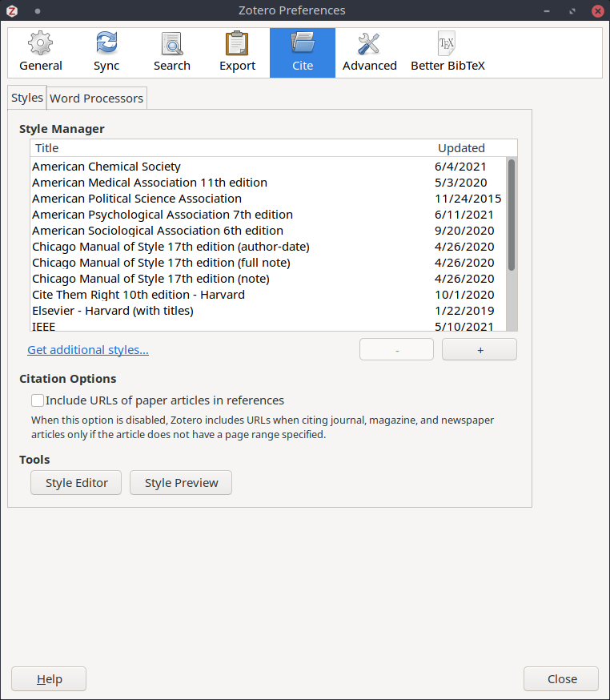
Task: Open the Advanced tools icon
Action: tap(369, 51)
